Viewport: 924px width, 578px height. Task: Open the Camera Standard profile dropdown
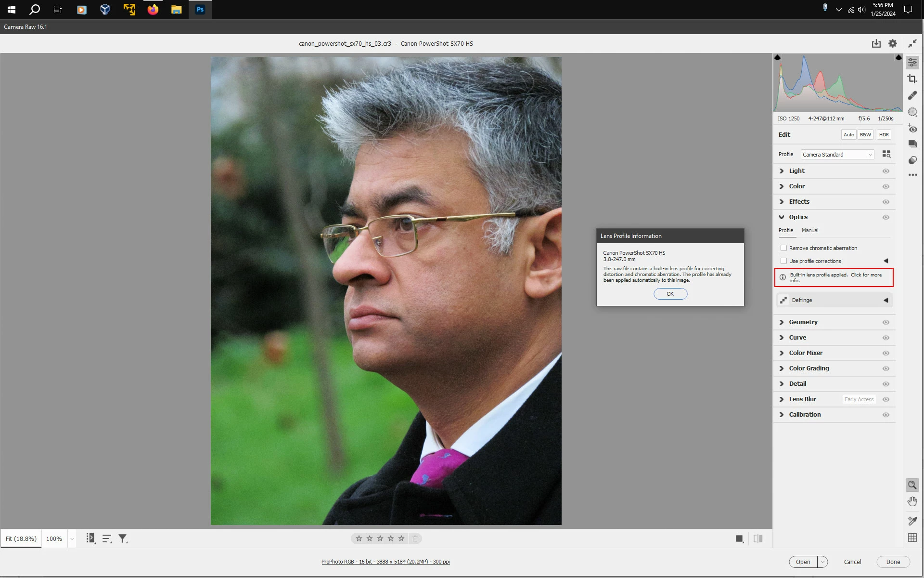(x=837, y=155)
